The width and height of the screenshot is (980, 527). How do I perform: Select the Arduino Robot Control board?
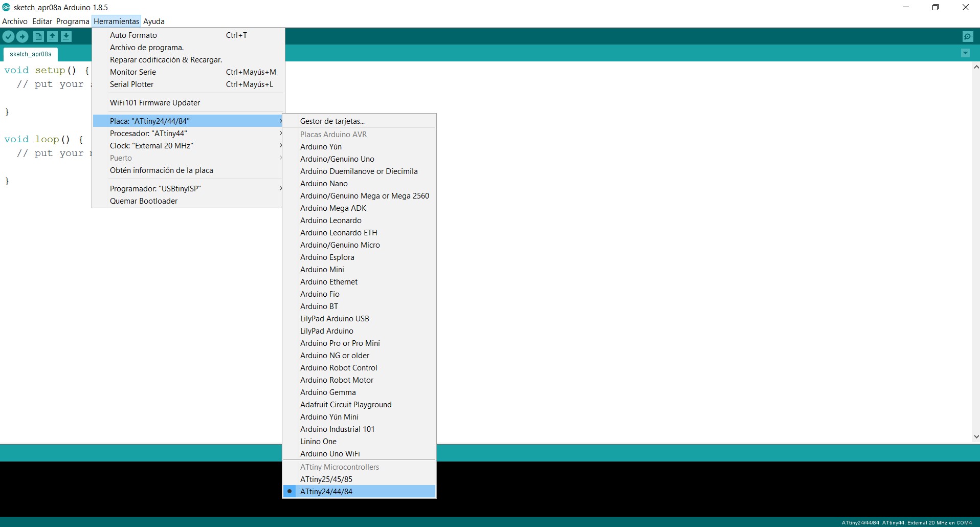point(359,368)
